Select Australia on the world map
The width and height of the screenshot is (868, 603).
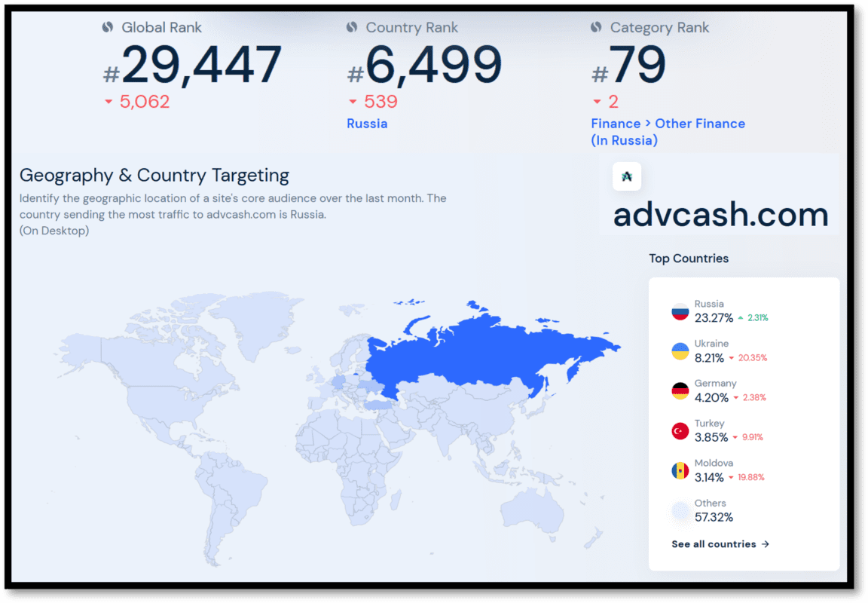click(533, 514)
